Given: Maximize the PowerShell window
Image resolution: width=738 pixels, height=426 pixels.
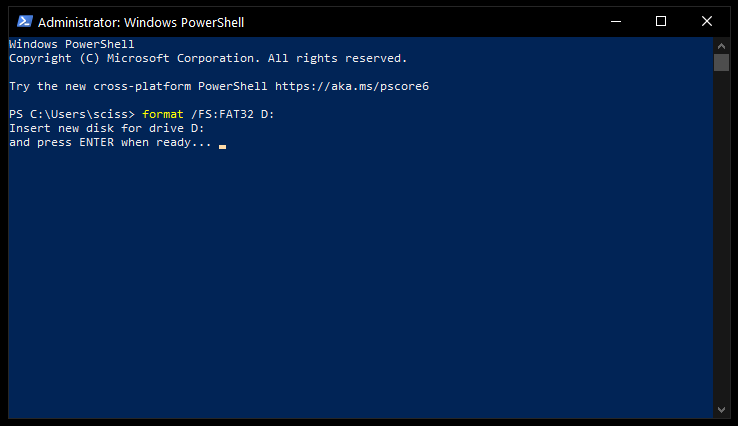Looking at the screenshot, I should 661,22.
